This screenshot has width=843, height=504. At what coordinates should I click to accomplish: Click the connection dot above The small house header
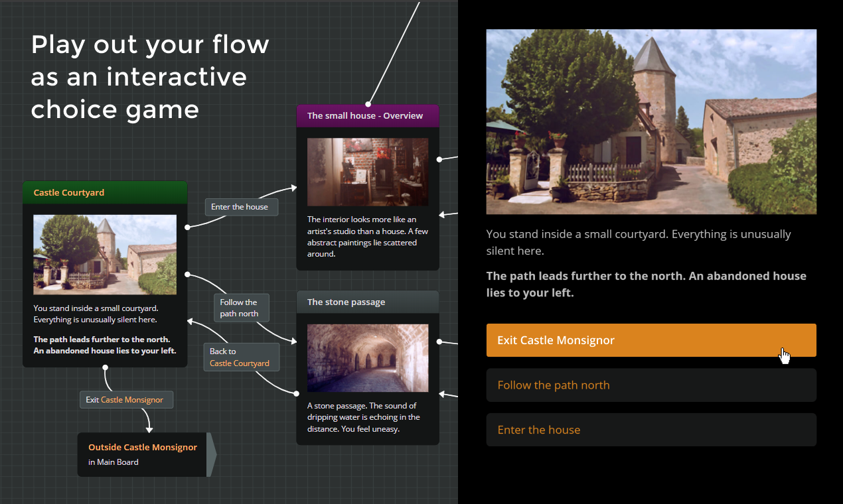click(368, 104)
